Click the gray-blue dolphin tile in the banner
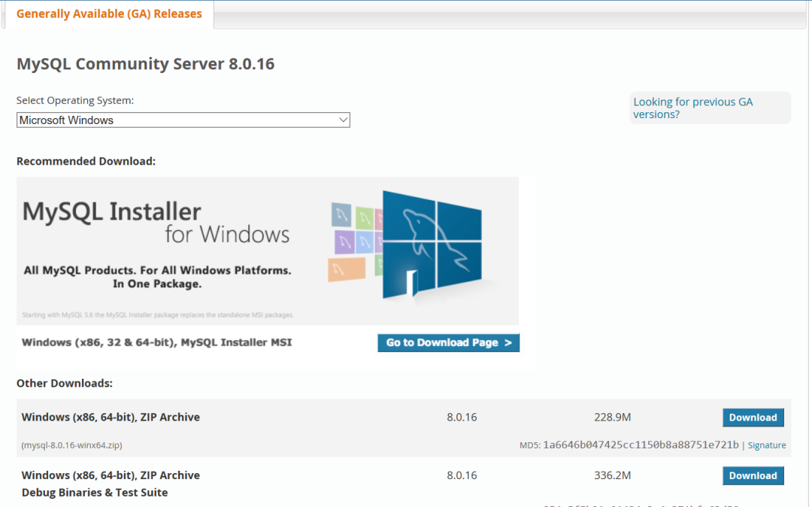The height and width of the screenshot is (507, 812). pos(341,215)
